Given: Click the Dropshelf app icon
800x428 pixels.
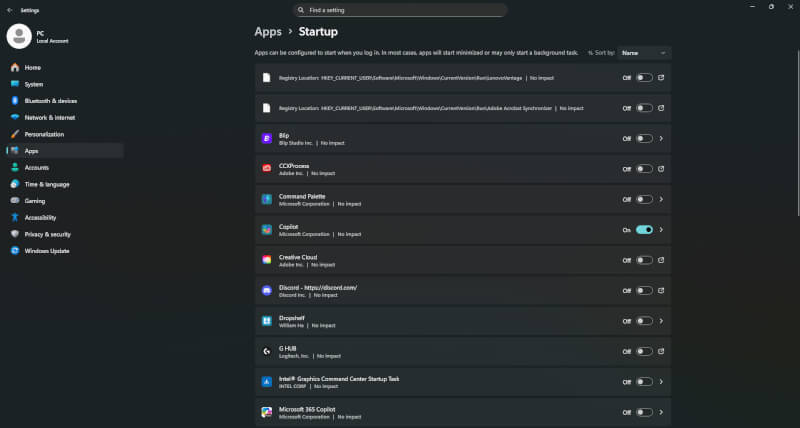Looking at the screenshot, I should click(267, 321).
